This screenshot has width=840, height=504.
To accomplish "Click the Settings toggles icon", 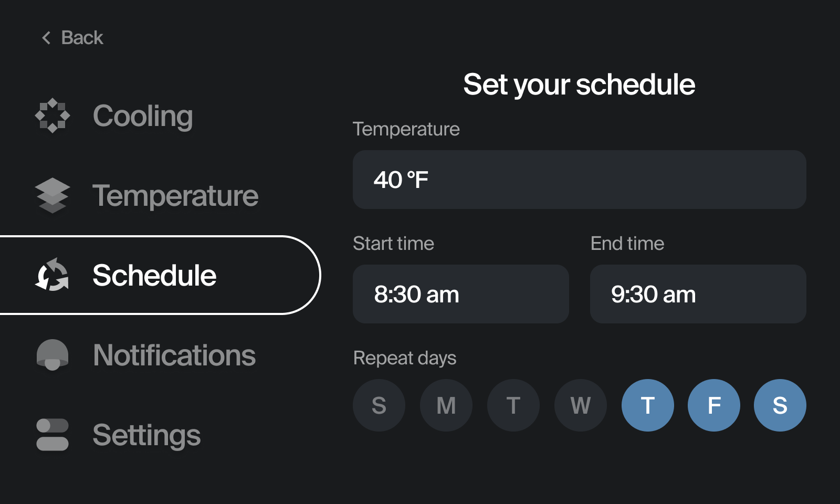I will coord(52,435).
